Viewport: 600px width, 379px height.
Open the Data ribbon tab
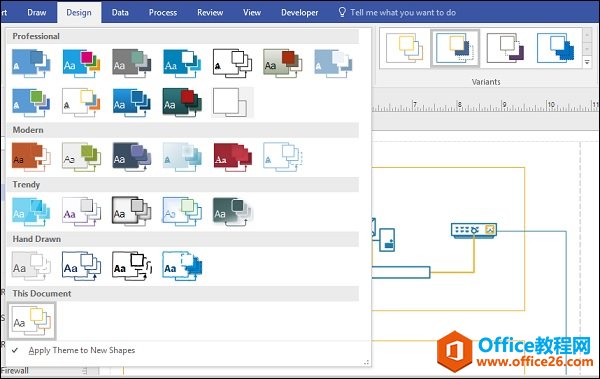point(120,13)
